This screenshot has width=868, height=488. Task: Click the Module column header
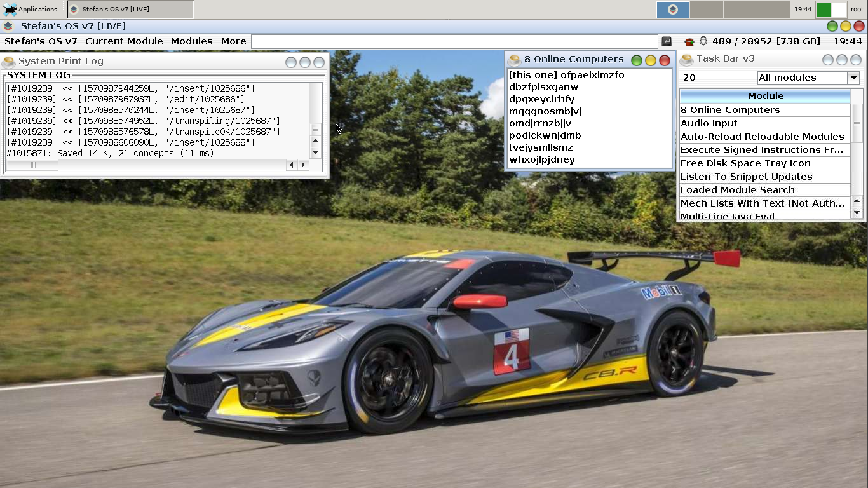pyautogui.click(x=765, y=96)
